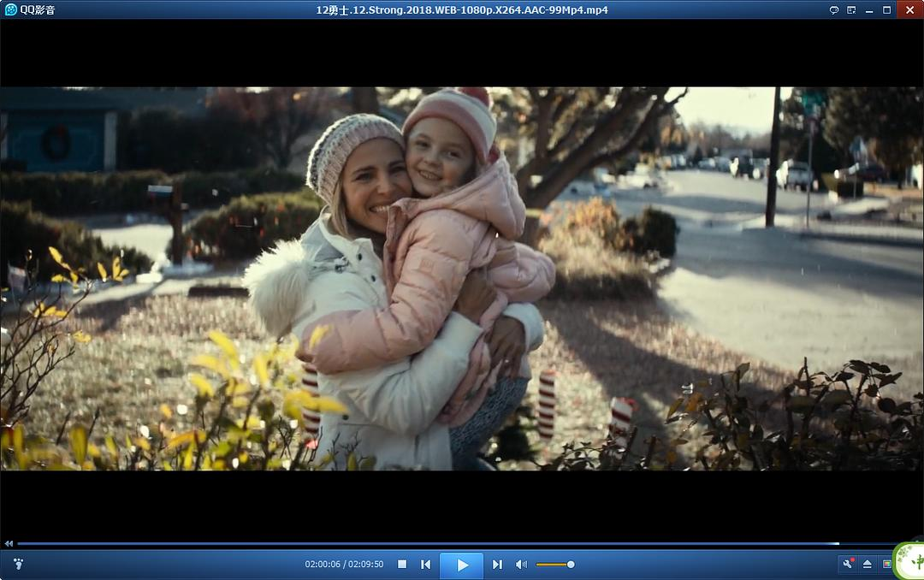Open the QQ影音 main menu logo
The width and height of the screenshot is (924, 580).
click(x=11, y=9)
